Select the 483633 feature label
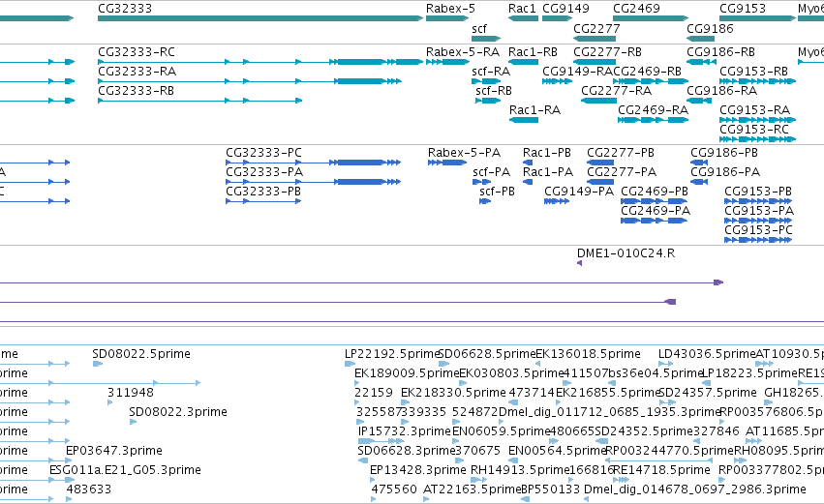824x504 pixels. pyautogui.click(x=89, y=489)
